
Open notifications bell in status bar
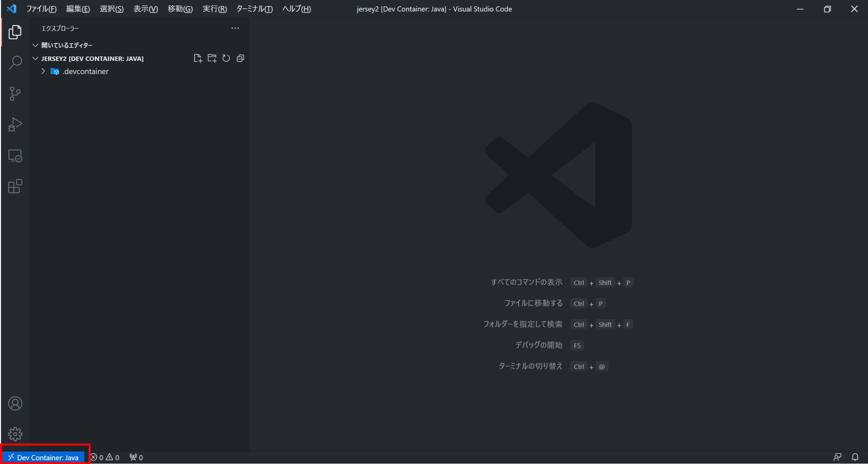[855, 457]
